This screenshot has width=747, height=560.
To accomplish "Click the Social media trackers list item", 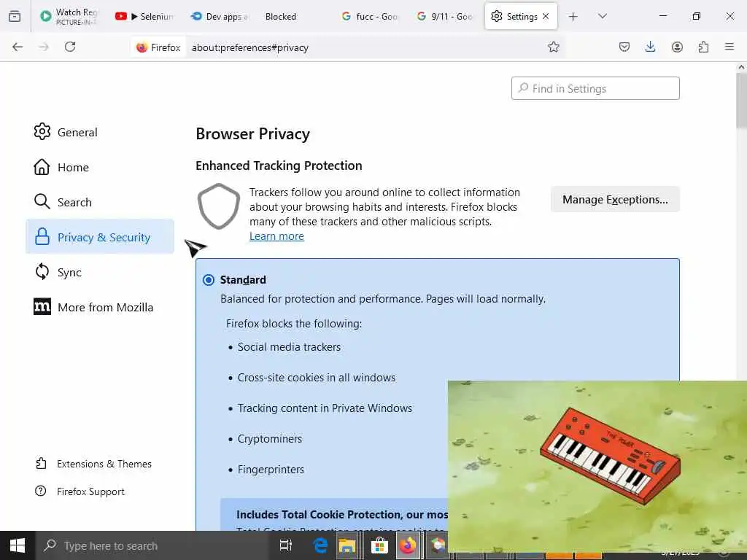I will (x=289, y=347).
